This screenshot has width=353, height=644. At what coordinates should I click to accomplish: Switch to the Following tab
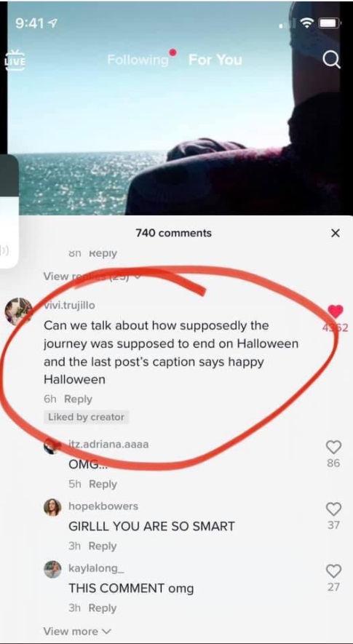(x=138, y=60)
